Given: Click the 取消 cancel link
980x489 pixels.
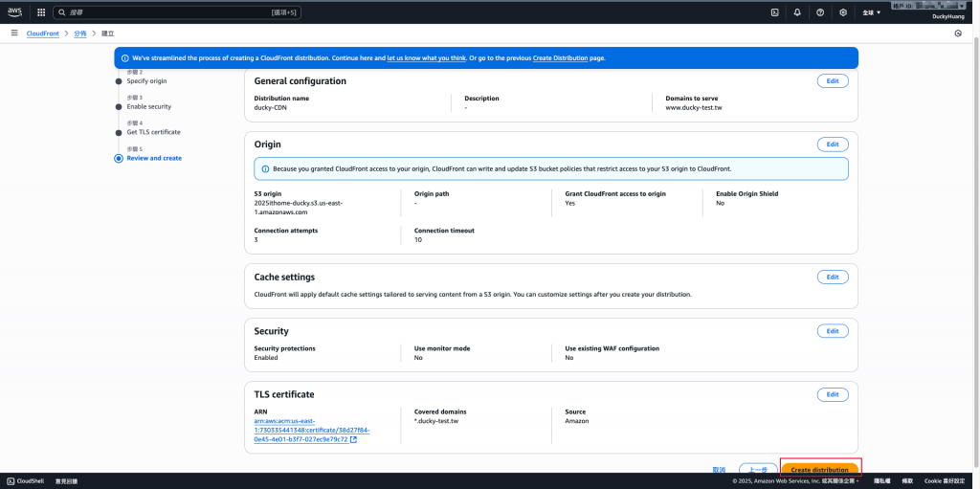Looking at the screenshot, I should tap(719, 470).
